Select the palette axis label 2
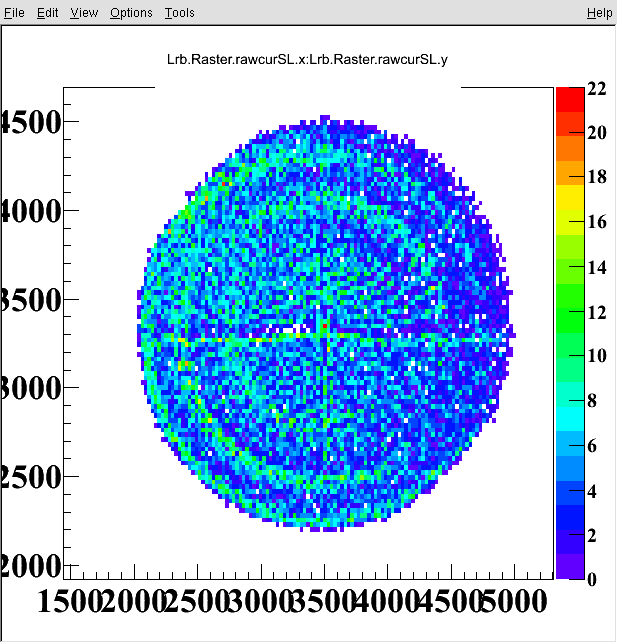This screenshot has width=617, height=643. [x=592, y=536]
